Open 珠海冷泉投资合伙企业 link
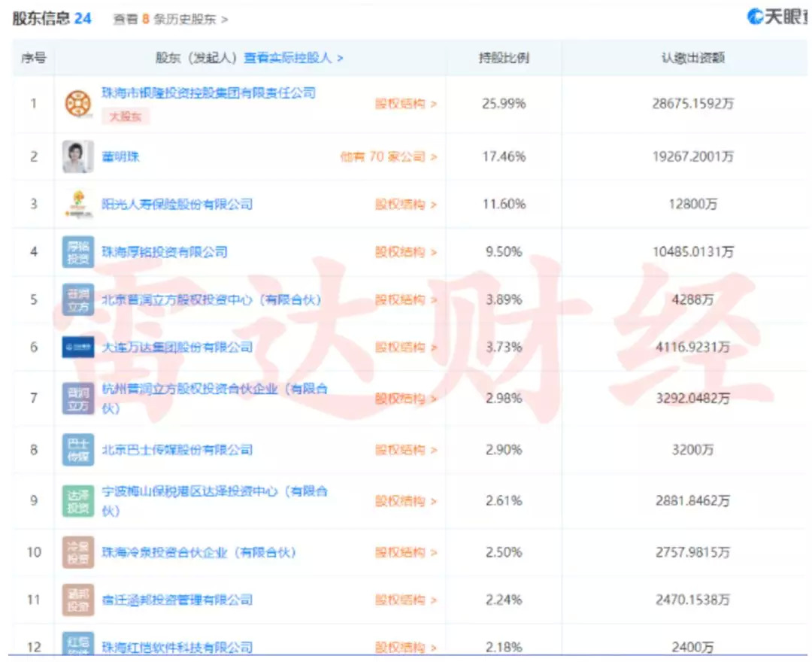The image size is (812, 662). [198, 552]
